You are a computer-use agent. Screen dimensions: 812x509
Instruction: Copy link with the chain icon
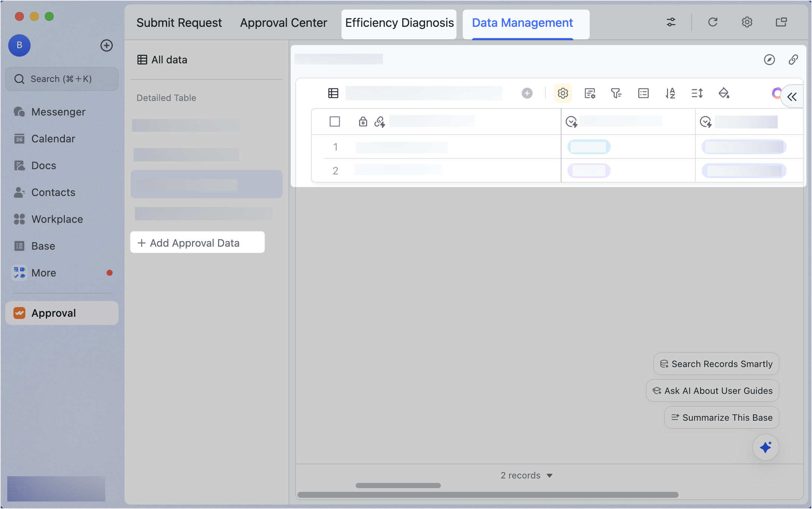[793, 60]
